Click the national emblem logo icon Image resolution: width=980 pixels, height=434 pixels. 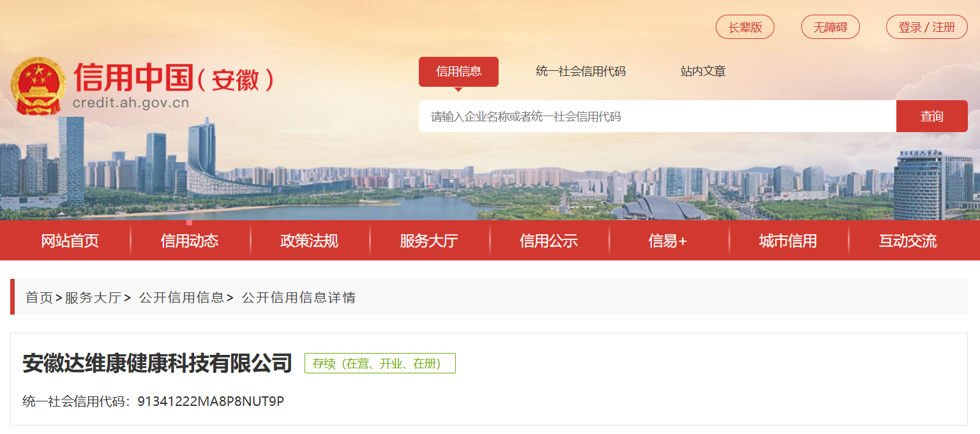tap(38, 86)
